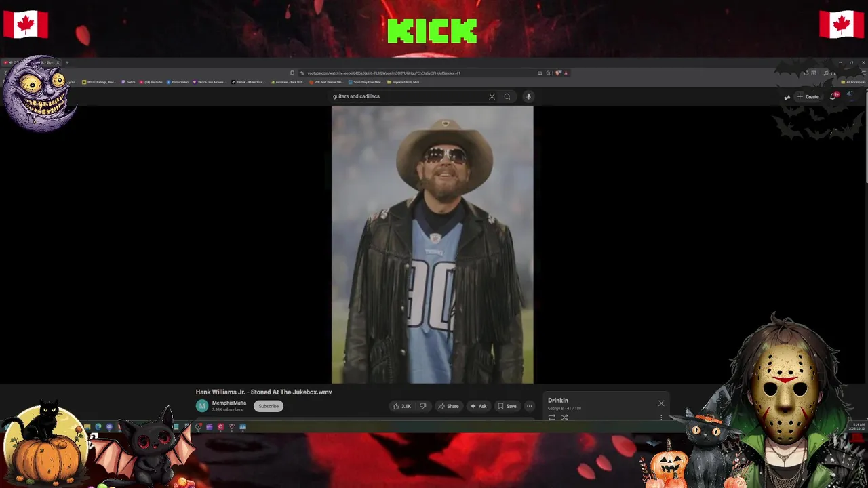Screen dimensions: 868x488
Task: Click the browser address bar URL
Action: (384, 73)
